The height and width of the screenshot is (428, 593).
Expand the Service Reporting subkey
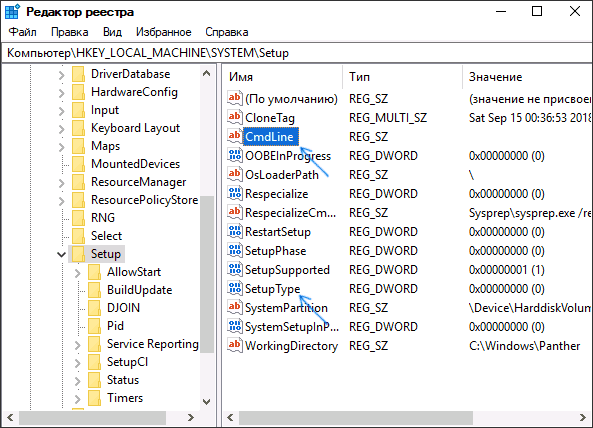tap(78, 344)
